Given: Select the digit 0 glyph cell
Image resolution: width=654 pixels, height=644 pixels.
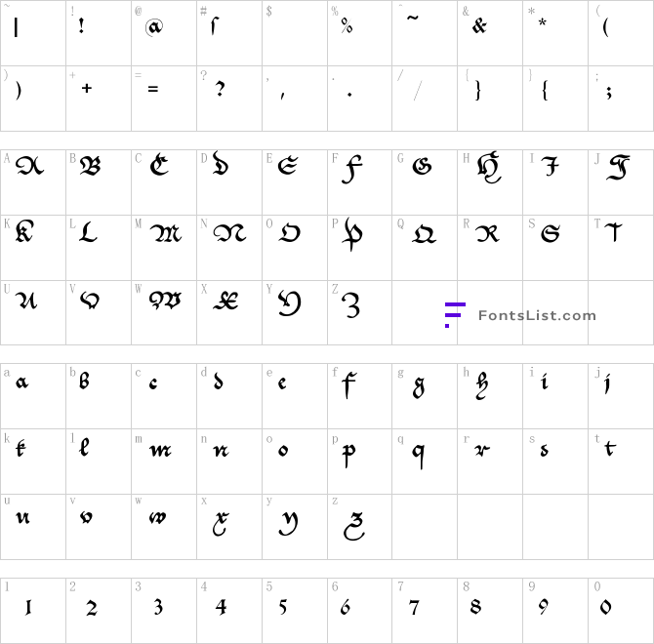Looking at the screenshot, I should click(621, 611).
